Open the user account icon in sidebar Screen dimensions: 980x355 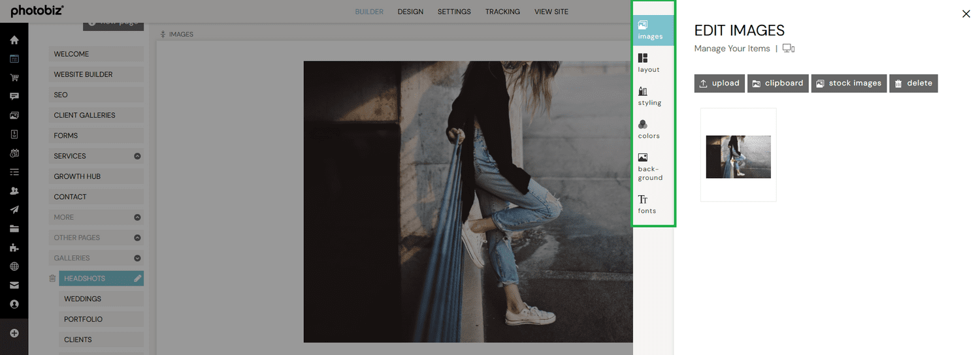click(x=14, y=304)
